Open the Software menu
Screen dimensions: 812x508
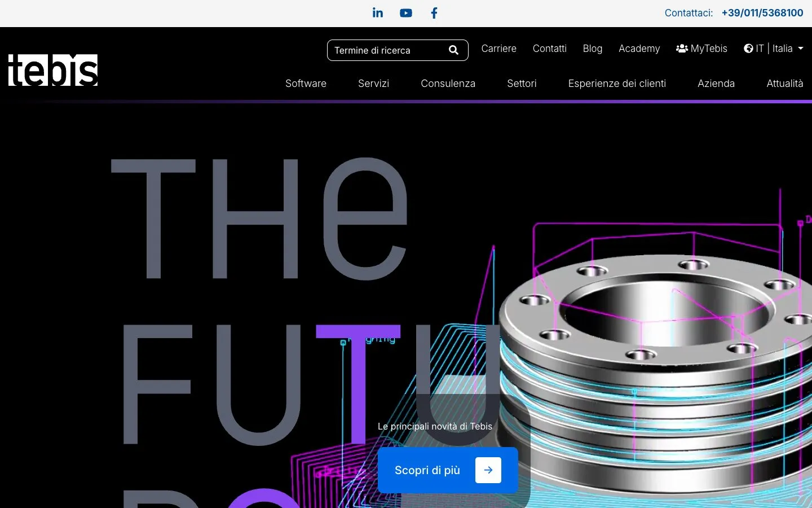pos(306,84)
